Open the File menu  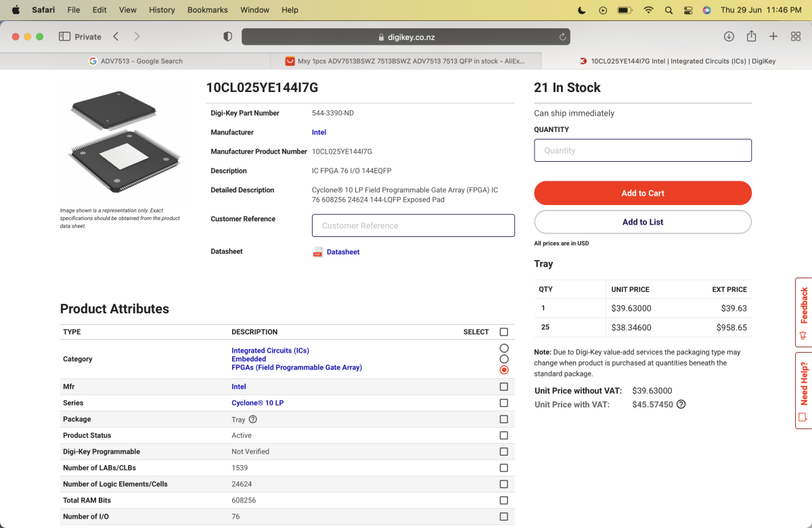click(74, 10)
